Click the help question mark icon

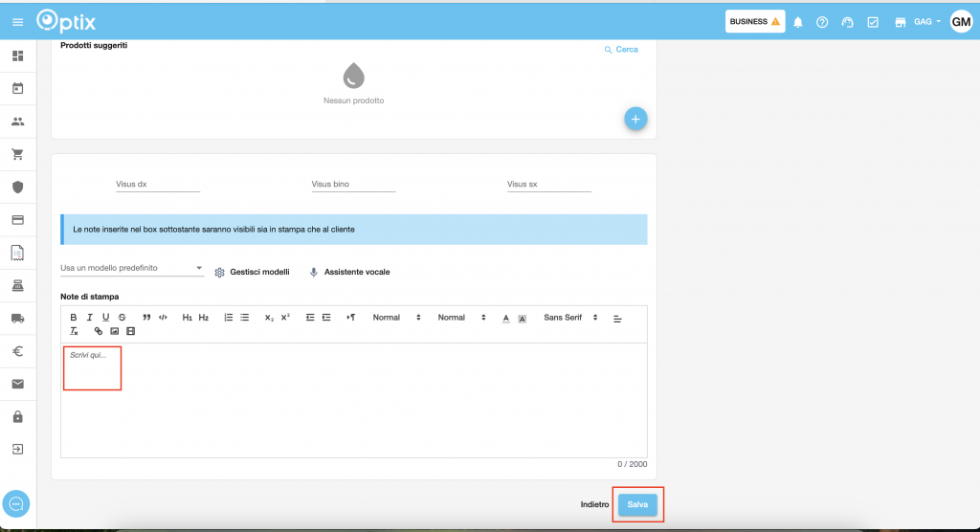(822, 22)
